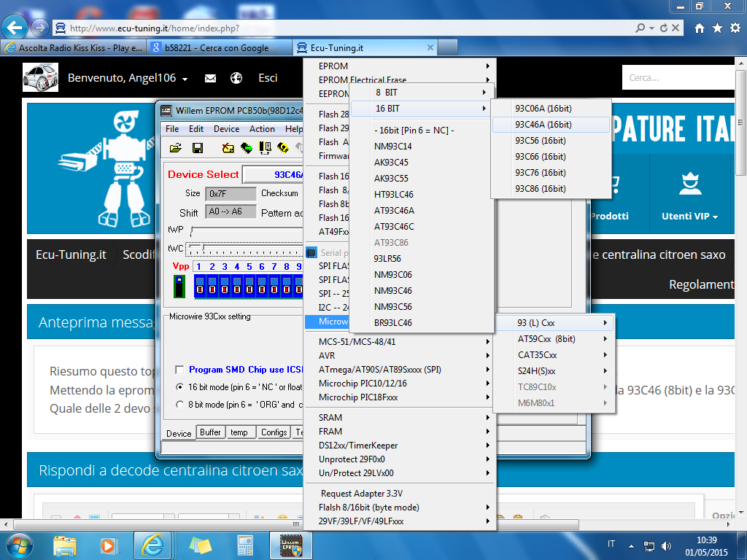Expand the AT59Cxx (8bit) submenu
This screenshot has height=560, width=747.
[x=554, y=339]
